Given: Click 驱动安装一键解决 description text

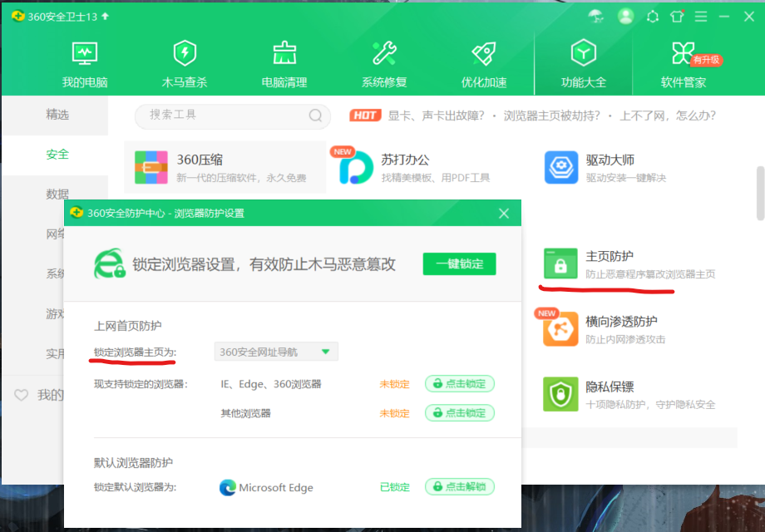Looking at the screenshot, I should pyautogui.click(x=626, y=178).
